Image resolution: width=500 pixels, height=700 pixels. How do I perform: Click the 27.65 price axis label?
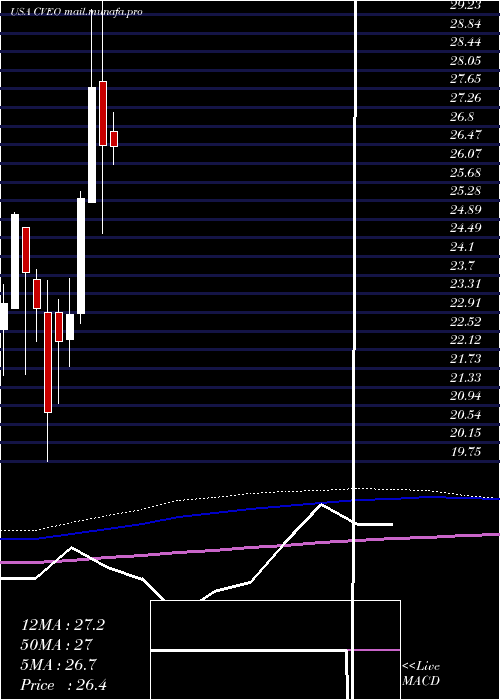465,79
